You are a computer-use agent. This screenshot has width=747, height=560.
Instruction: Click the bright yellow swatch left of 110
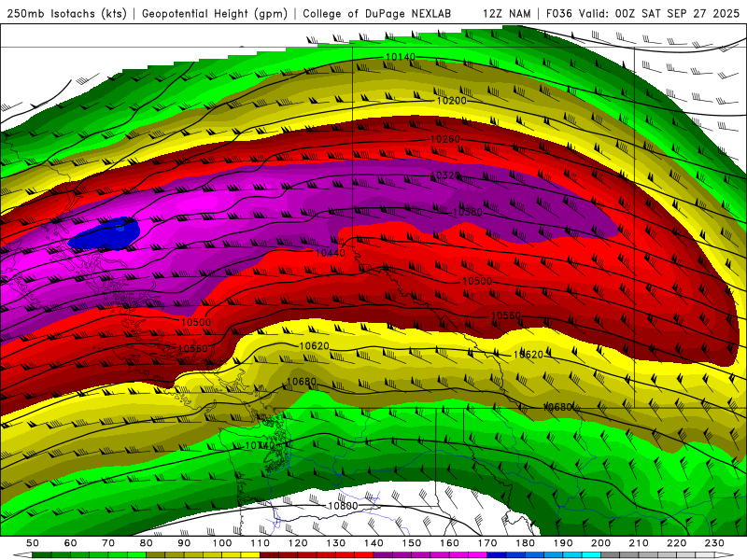click(250, 555)
